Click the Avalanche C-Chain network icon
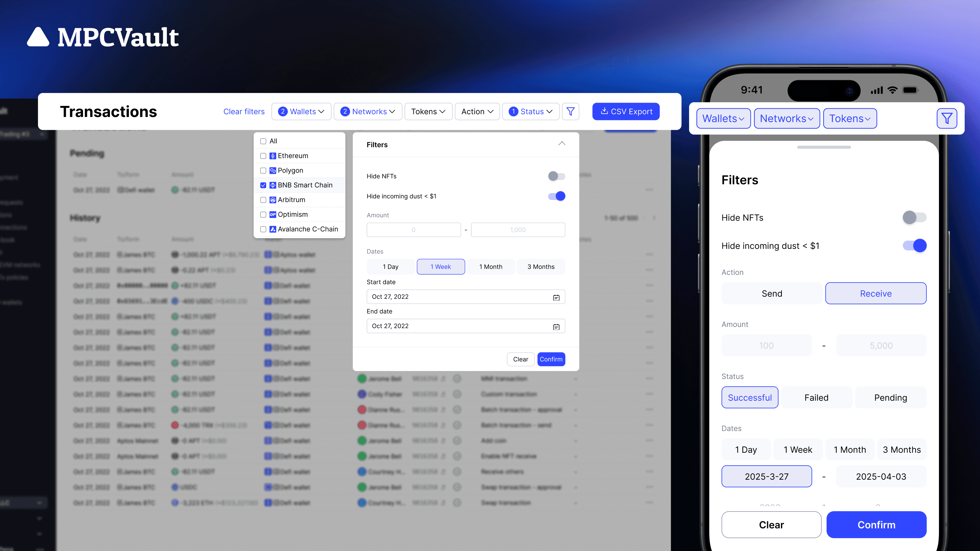The width and height of the screenshot is (980, 551). (x=273, y=229)
